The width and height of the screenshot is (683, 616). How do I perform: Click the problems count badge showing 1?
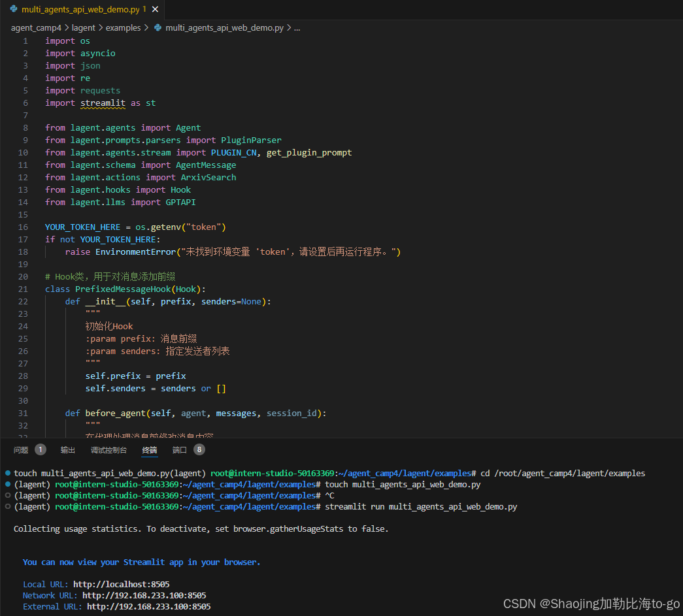[41, 449]
